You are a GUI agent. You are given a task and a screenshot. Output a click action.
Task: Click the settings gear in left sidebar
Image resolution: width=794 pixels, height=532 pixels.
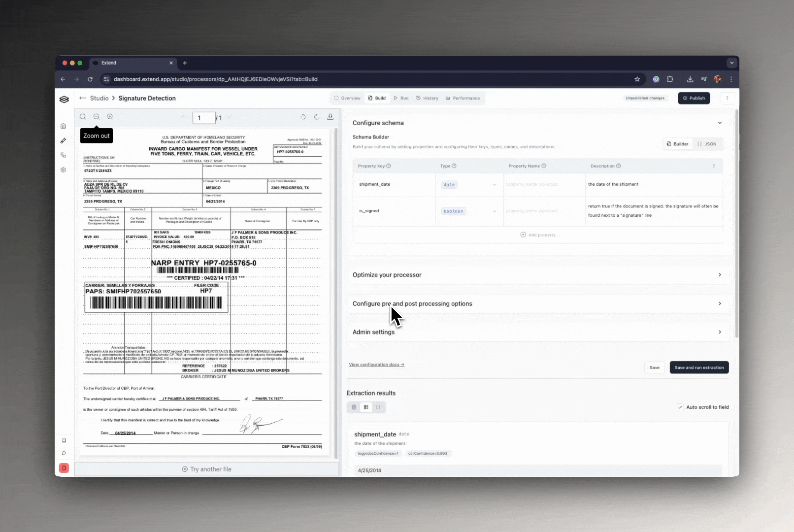(64, 170)
